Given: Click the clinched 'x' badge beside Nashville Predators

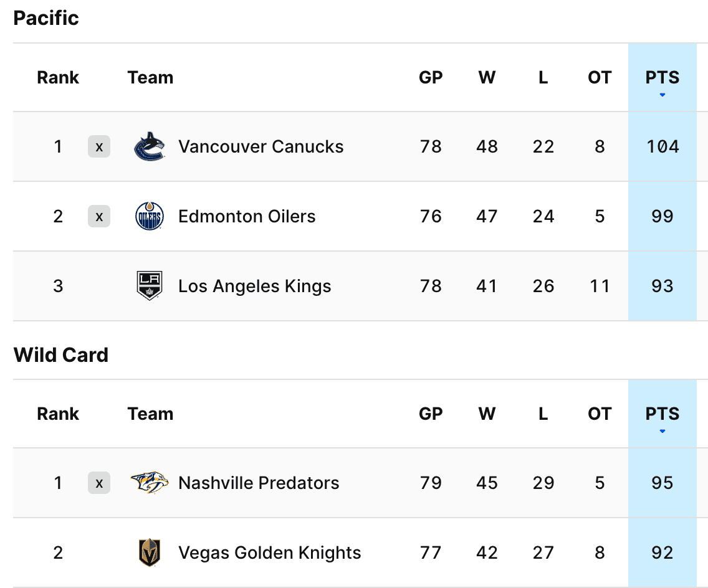Looking at the screenshot, I should click(99, 483).
